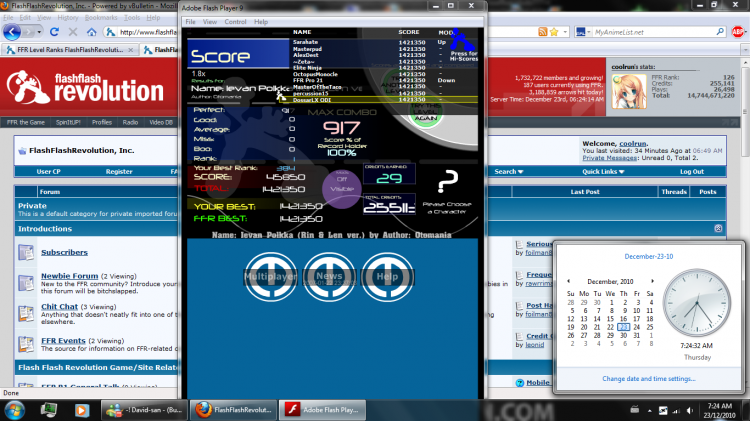Open Windows Start orb on taskbar

pyautogui.click(x=15, y=410)
